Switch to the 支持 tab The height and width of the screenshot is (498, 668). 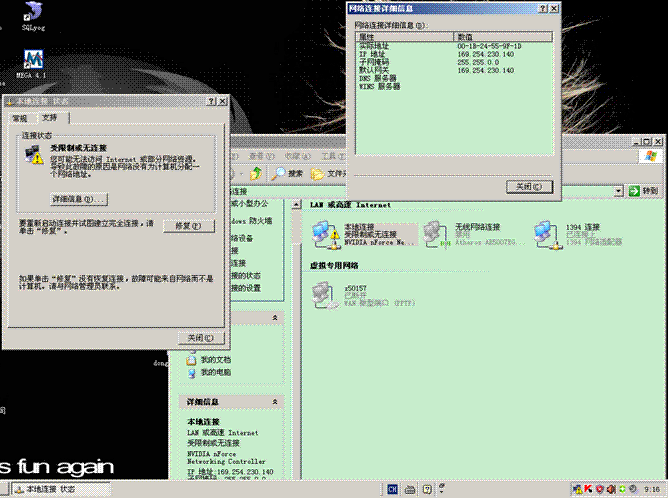coord(49,118)
